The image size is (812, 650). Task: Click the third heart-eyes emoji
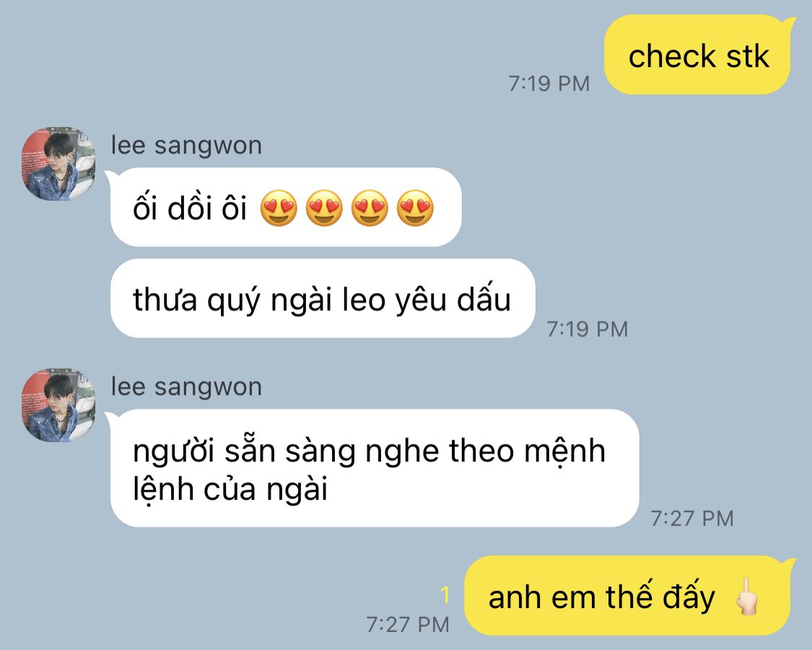370,208
